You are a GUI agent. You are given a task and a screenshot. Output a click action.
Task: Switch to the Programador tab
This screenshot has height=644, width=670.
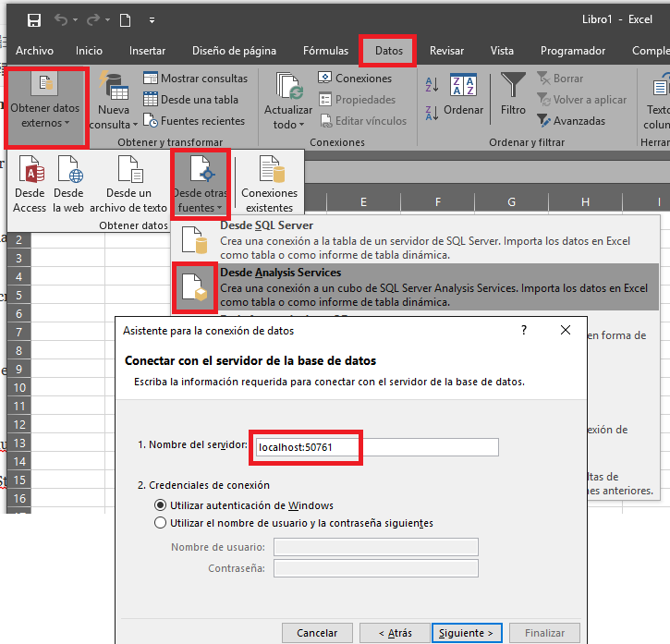(x=573, y=51)
